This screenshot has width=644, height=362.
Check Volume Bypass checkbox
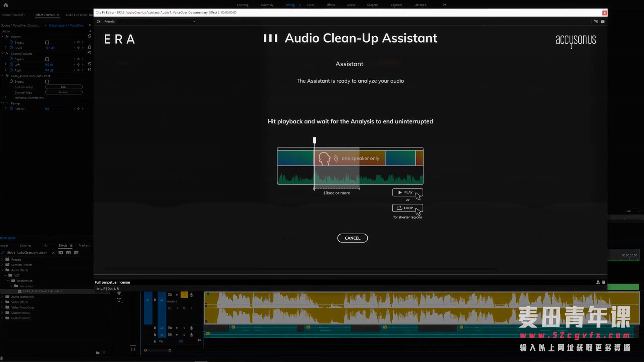[x=47, y=43]
